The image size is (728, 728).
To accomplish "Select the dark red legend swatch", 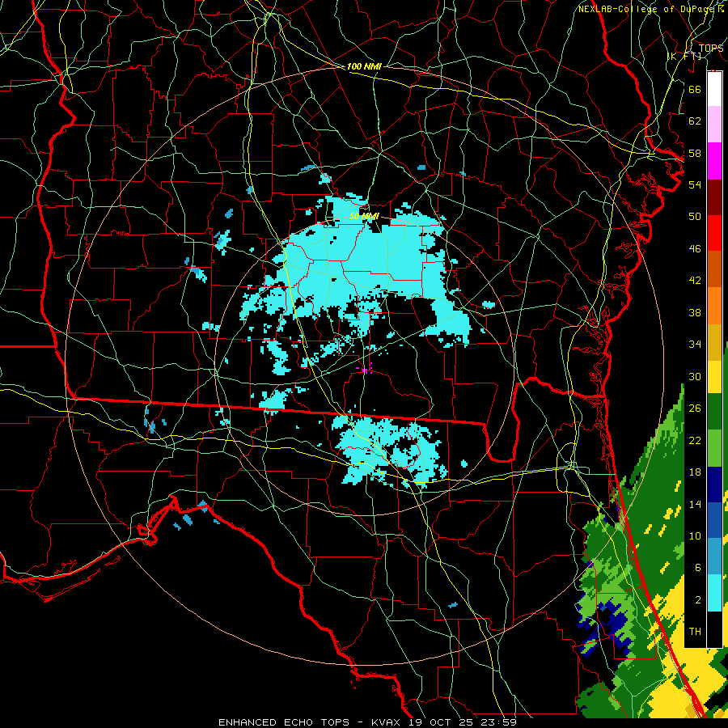I will (714, 197).
